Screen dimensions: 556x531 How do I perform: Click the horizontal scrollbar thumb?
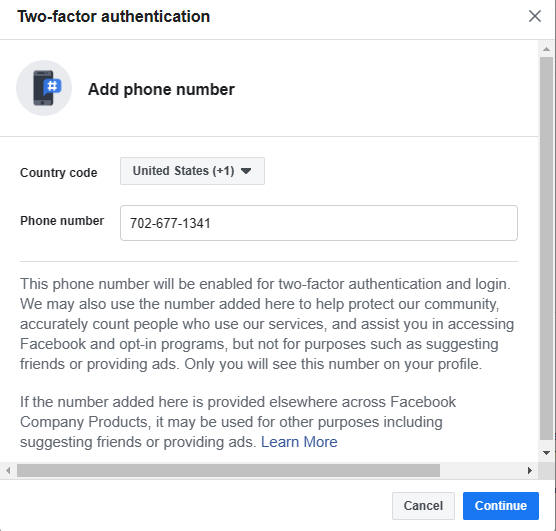click(x=228, y=471)
